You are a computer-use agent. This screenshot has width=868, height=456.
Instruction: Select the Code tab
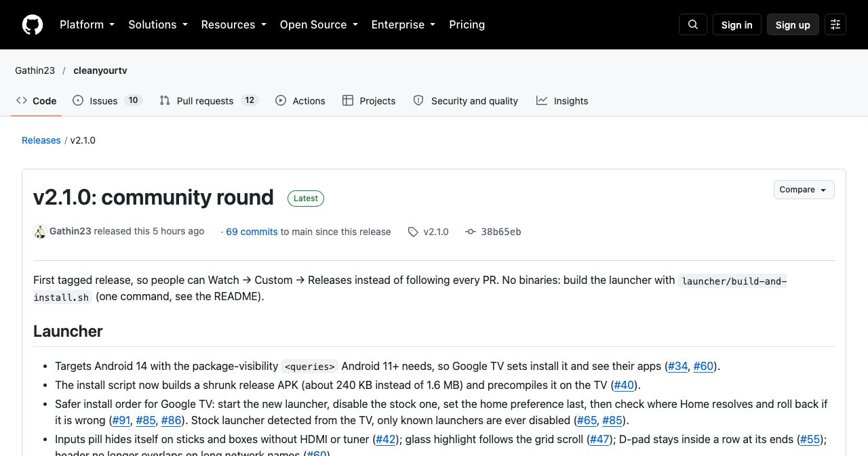[37, 100]
